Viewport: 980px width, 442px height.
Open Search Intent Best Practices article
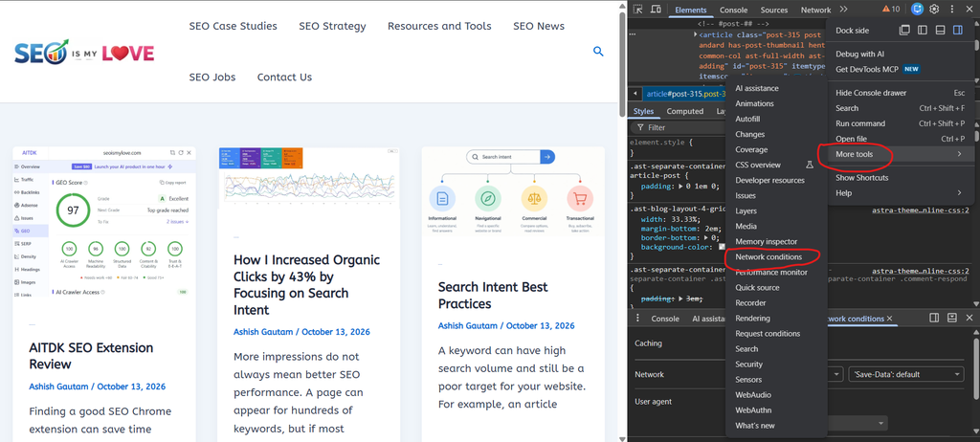[x=493, y=296]
